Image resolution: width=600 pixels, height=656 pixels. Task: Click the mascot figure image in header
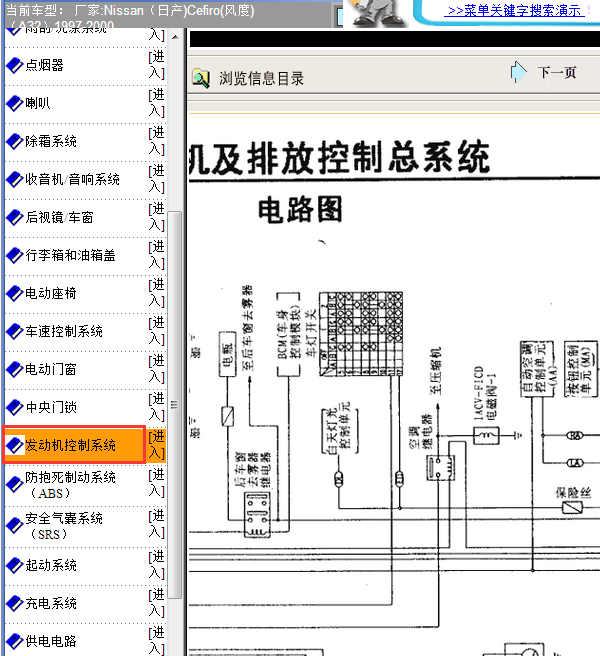[377, 13]
